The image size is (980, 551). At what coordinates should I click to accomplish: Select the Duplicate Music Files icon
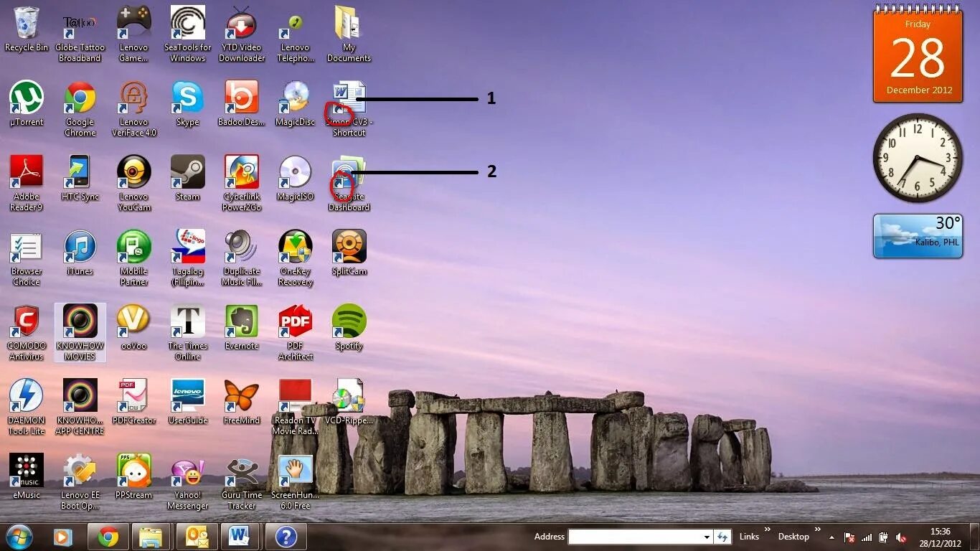tap(242, 247)
